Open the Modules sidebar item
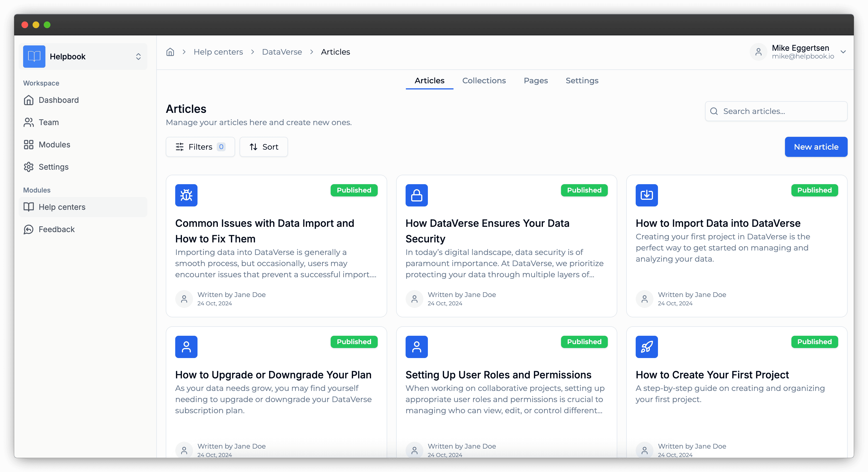This screenshot has height=472, width=868. click(x=54, y=145)
